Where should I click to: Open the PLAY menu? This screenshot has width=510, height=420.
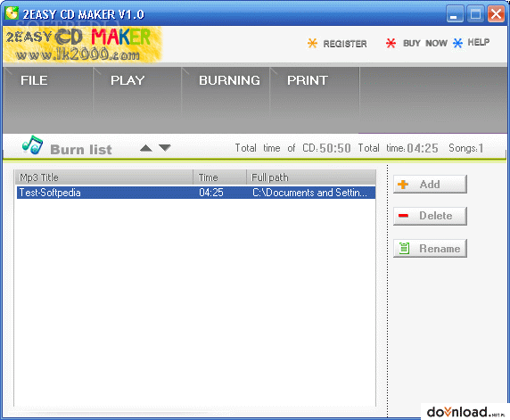pyautogui.click(x=127, y=80)
